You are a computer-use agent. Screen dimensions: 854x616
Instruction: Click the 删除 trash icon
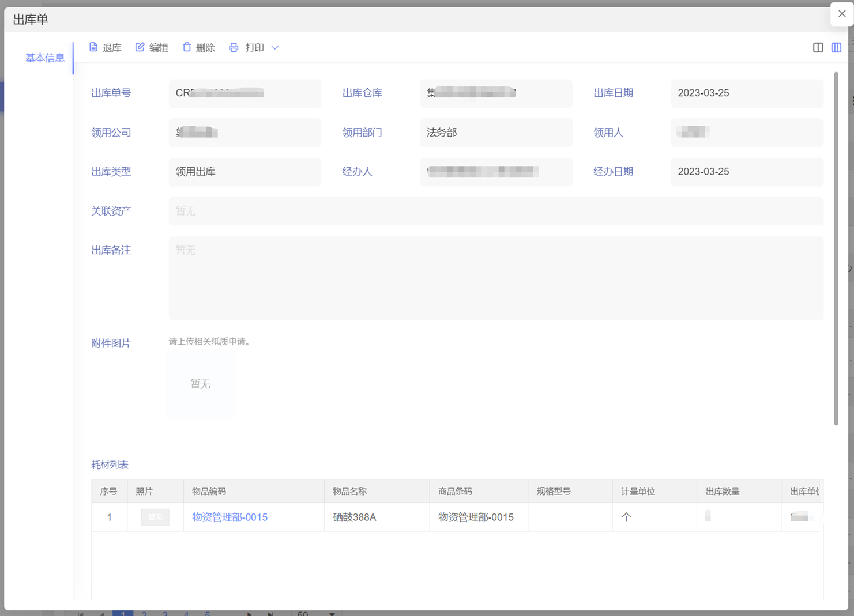click(x=187, y=47)
